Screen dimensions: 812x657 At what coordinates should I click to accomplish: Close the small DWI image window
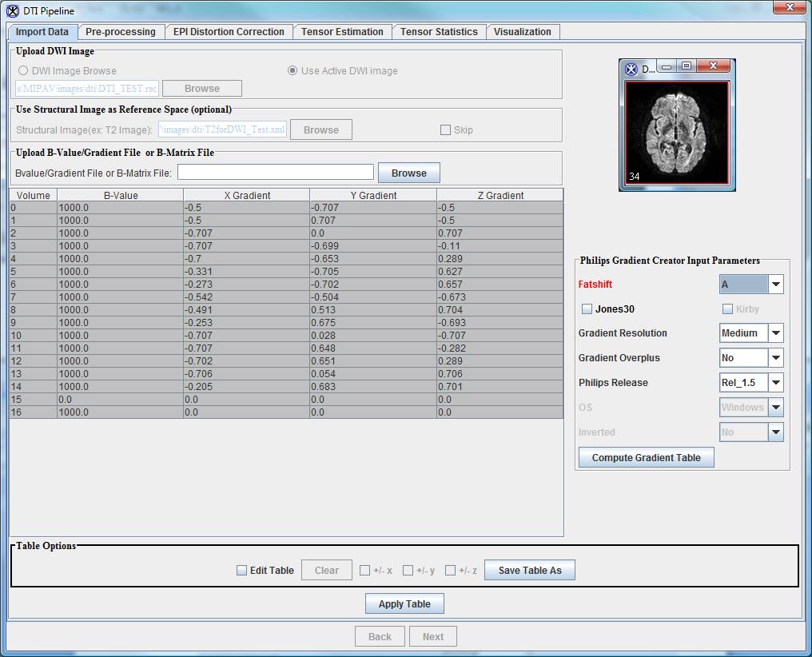[x=714, y=66]
